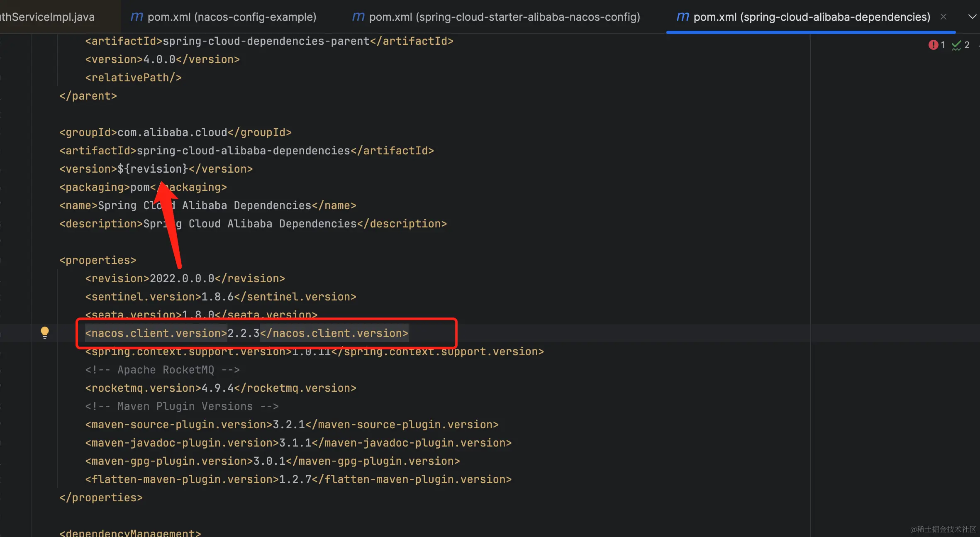Click Maven icon on nacos-config-example tab
Screen dimensions: 980x537
click(x=137, y=17)
